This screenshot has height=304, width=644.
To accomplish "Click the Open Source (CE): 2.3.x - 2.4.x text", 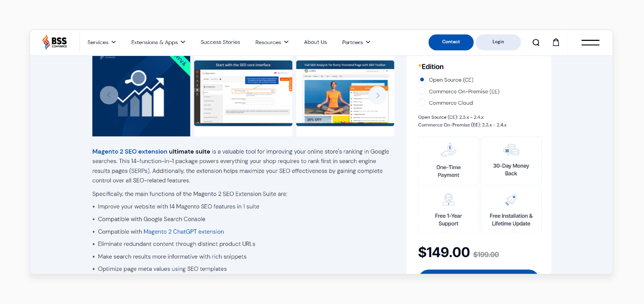I will (x=451, y=117).
